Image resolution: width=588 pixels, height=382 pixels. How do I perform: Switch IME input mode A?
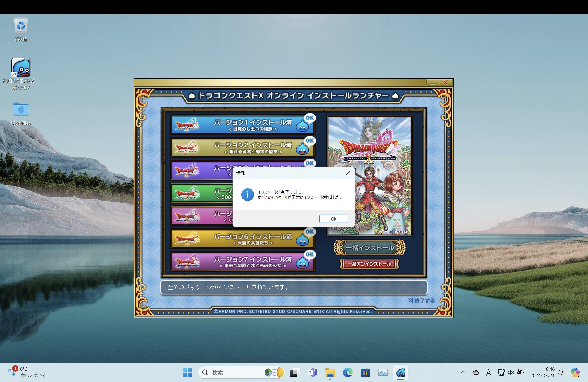tap(488, 372)
